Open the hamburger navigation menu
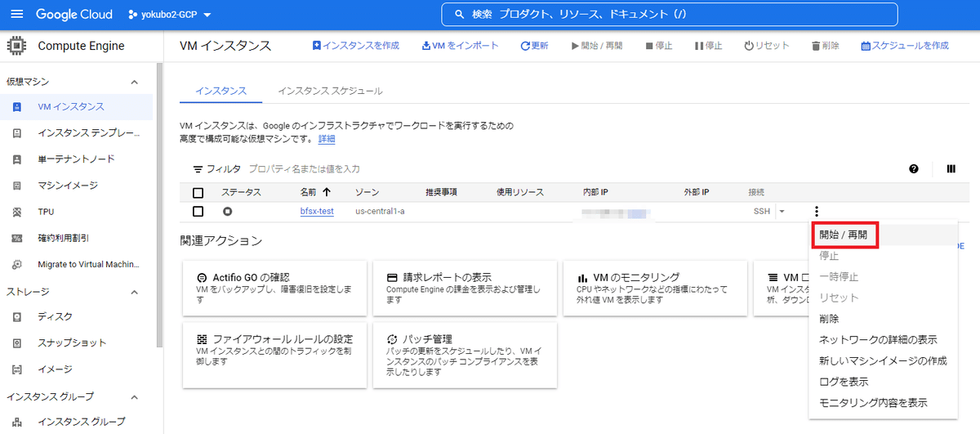 [x=17, y=15]
